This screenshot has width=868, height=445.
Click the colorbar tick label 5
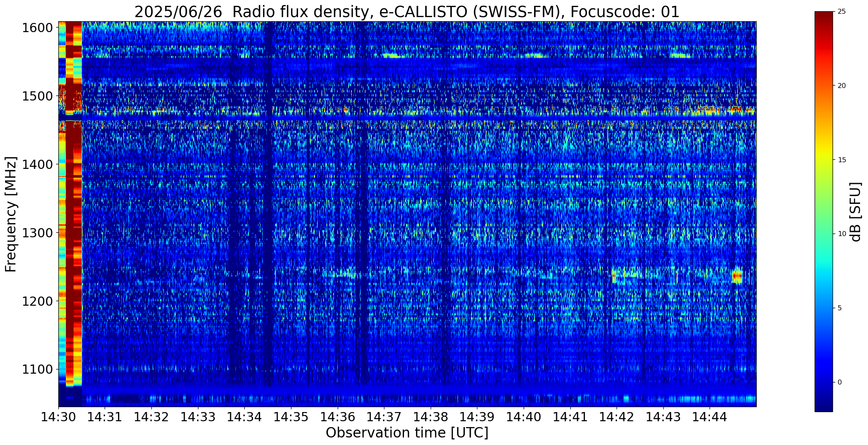click(840, 308)
